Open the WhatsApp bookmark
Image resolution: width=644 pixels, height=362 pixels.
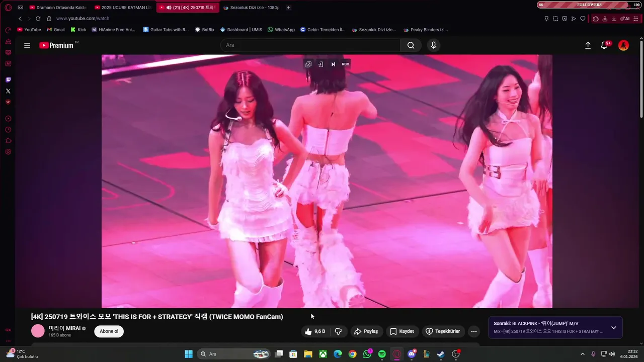(x=281, y=30)
